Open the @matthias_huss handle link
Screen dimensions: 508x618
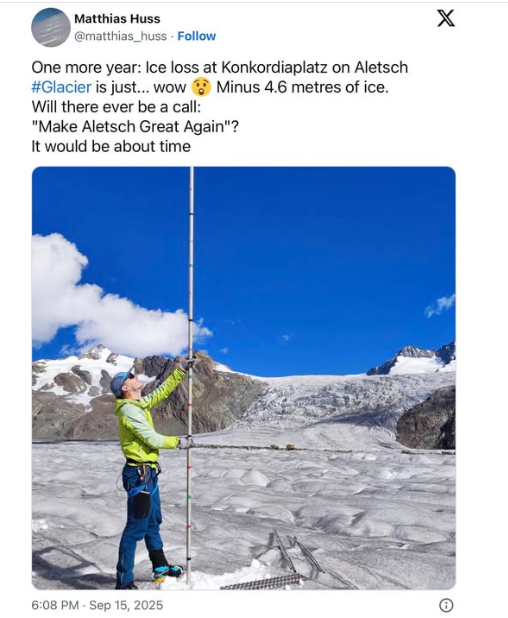pyautogui.click(x=120, y=36)
